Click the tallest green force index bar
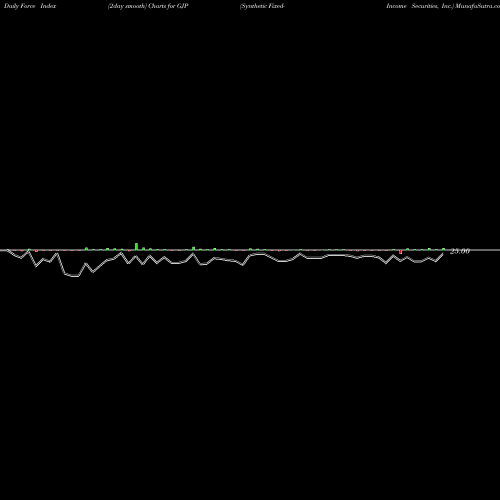This screenshot has width=500, height=500. [136, 246]
